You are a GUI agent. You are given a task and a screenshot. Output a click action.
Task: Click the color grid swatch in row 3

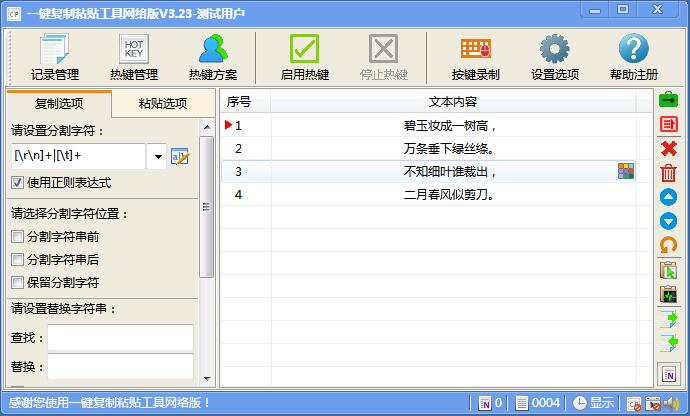[x=626, y=171]
